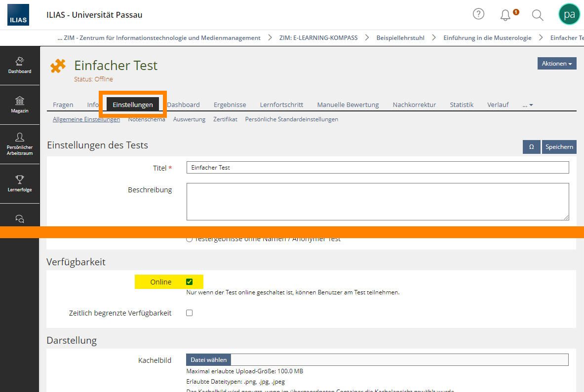Switch to the Fragen tab
584x392 pixels.
63,105
